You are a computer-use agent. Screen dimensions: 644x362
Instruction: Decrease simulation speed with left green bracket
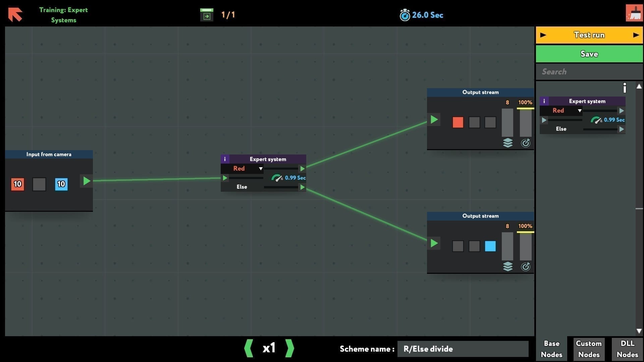249,348
